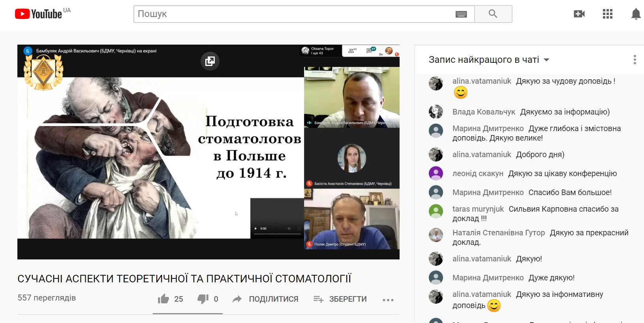Click the participants icon in video header
The width and height of the screenshot is (644, 323).
352,50
